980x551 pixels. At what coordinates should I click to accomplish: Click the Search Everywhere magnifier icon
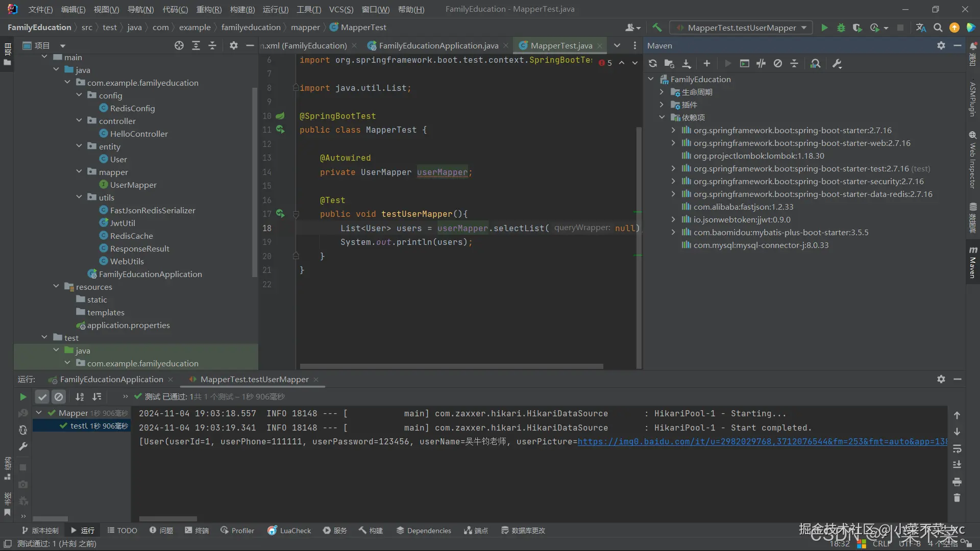tap(938, 28)
